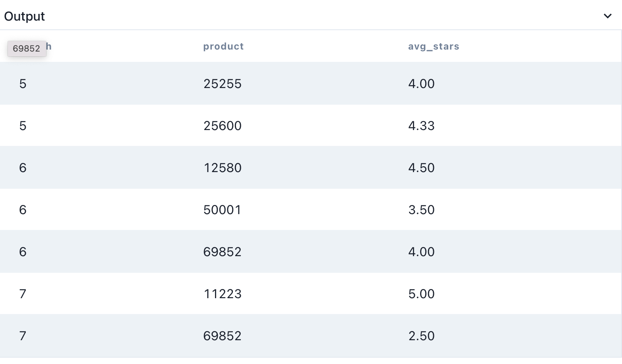Click the month value in the 11223 row
Image resolution: width=622 pixels, height=364 pixels.
pos(23,294)
